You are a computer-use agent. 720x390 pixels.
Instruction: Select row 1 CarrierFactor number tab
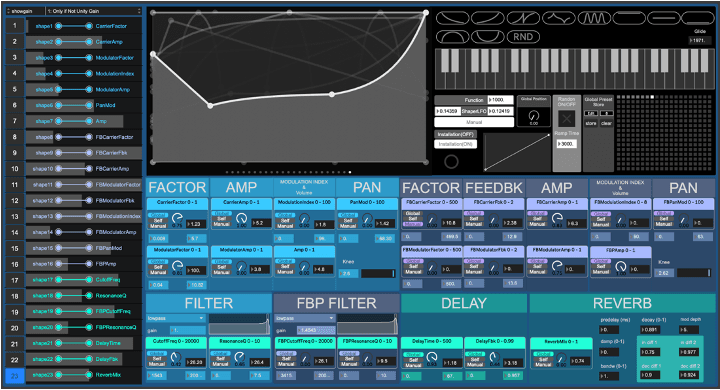pos(15,26)
